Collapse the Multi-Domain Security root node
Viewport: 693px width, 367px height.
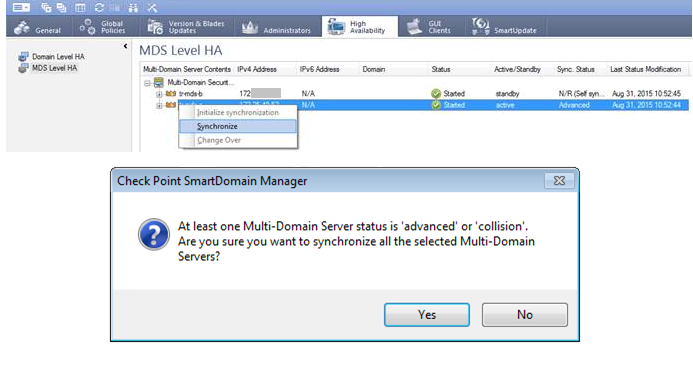(x=147, y=83)
